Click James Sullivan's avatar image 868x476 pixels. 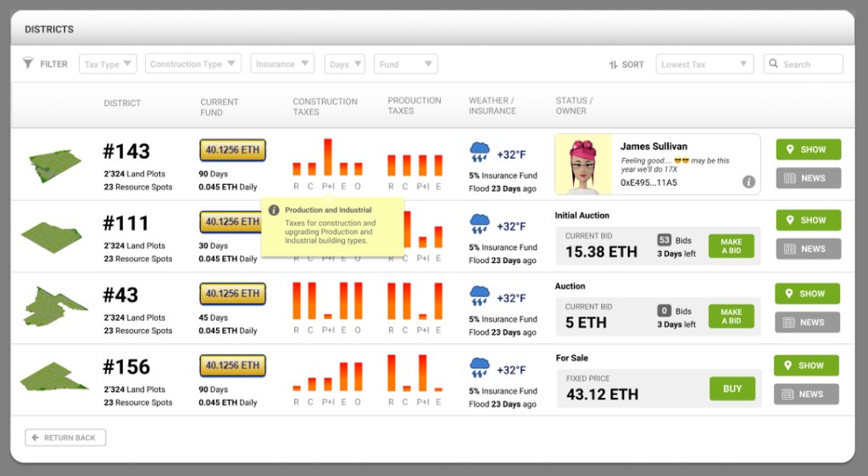pos(583,165)
